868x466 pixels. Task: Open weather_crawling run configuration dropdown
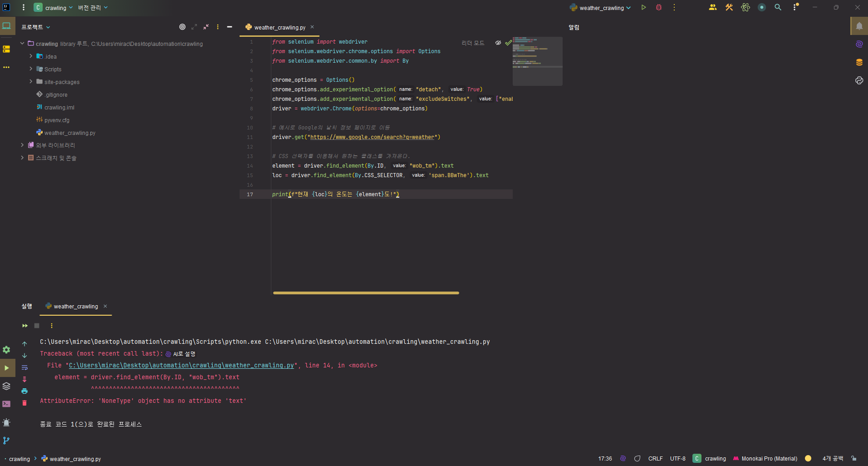[600, 7]
